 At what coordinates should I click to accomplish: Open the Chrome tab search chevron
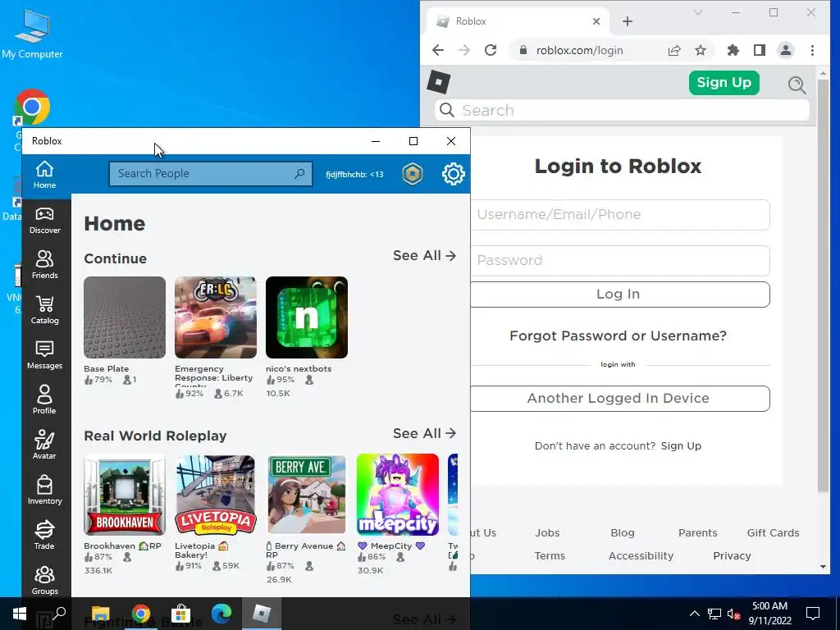(x=697, y=12)
